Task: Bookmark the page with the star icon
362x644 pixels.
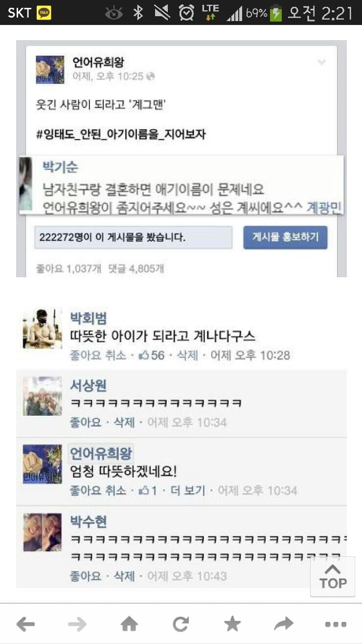Action: 232,623
